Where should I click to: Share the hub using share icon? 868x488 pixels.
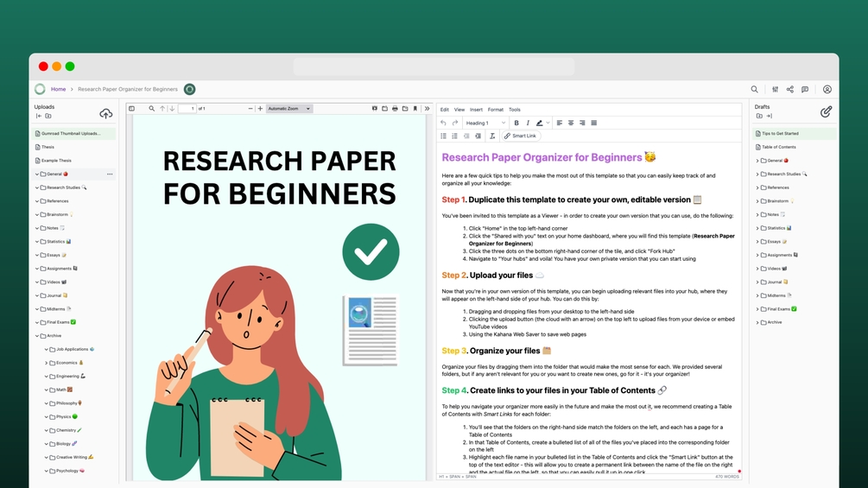click(x=790, y=89)
